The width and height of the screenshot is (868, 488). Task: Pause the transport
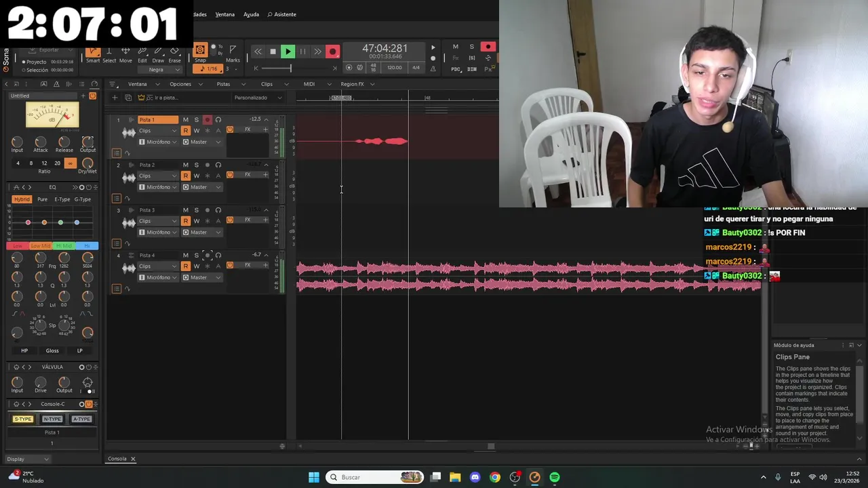pos(302,52)
